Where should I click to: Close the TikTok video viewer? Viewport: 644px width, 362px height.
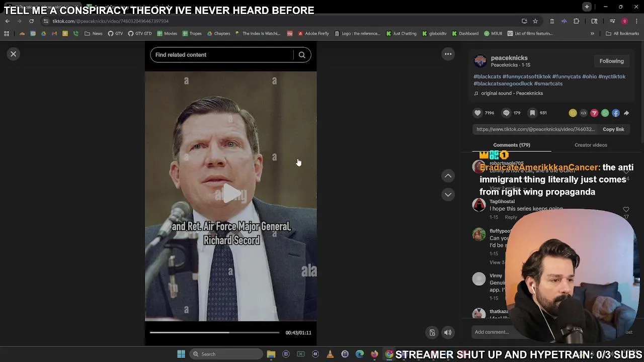[x=14, y=54]
